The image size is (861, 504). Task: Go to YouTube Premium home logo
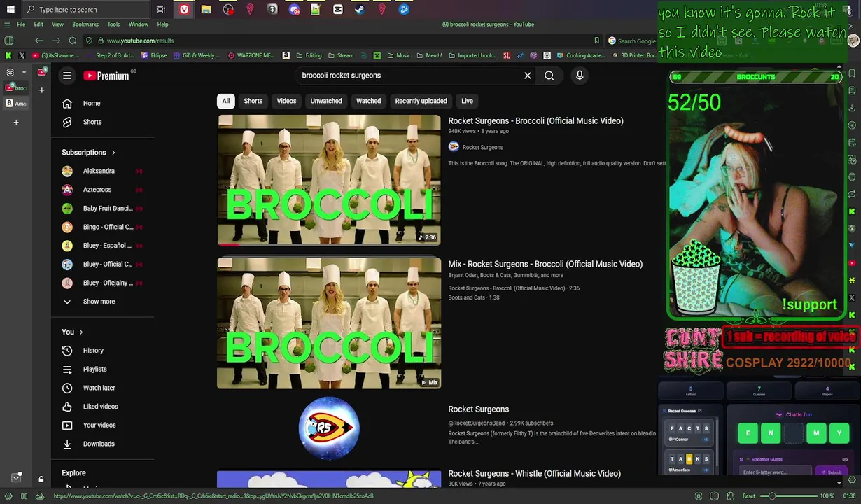pyautogui.click(x=106, y=76)
